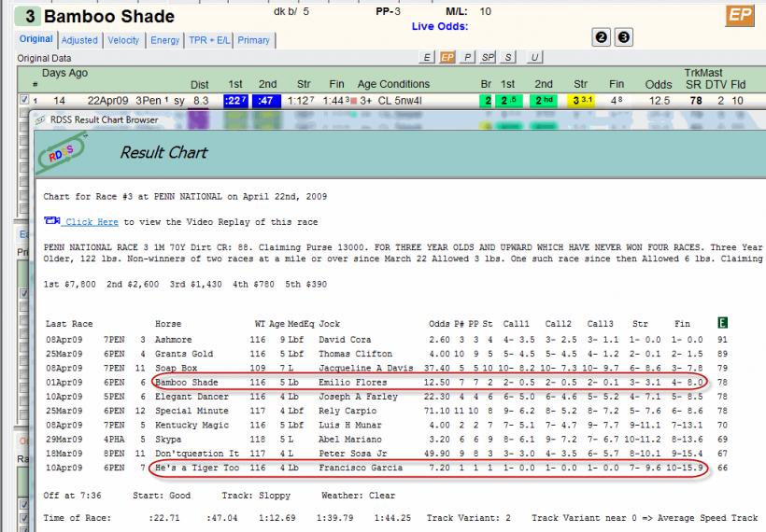Select the horse name Don'tquestion It

[197, 454]
